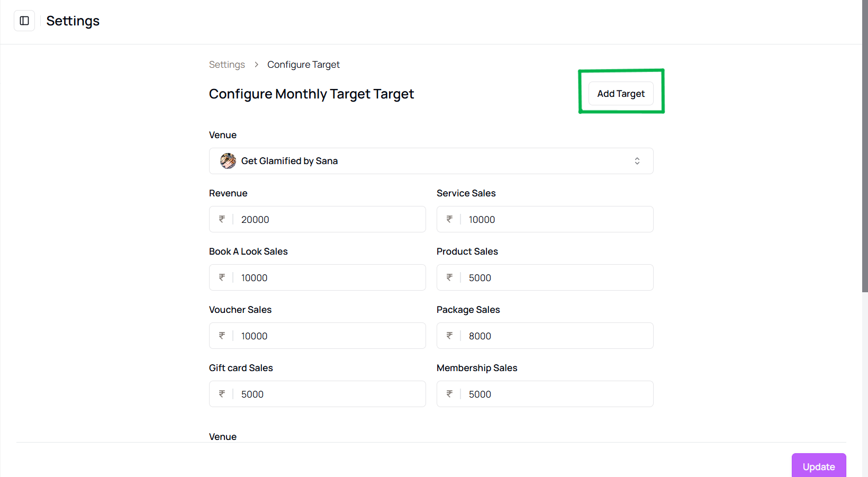
Task: Save changes with the Update button
Action: tap(819, 466)
